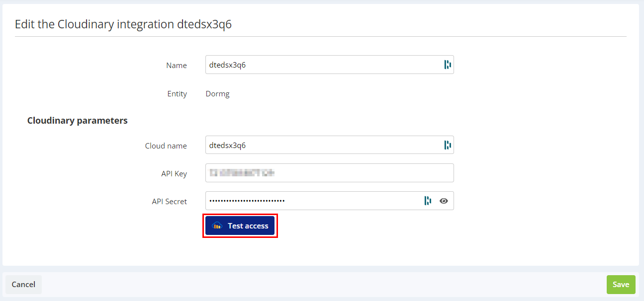Viewport: 644px width, 301px height.
Task: Click the API Secret label
Action: pos(169,202)
